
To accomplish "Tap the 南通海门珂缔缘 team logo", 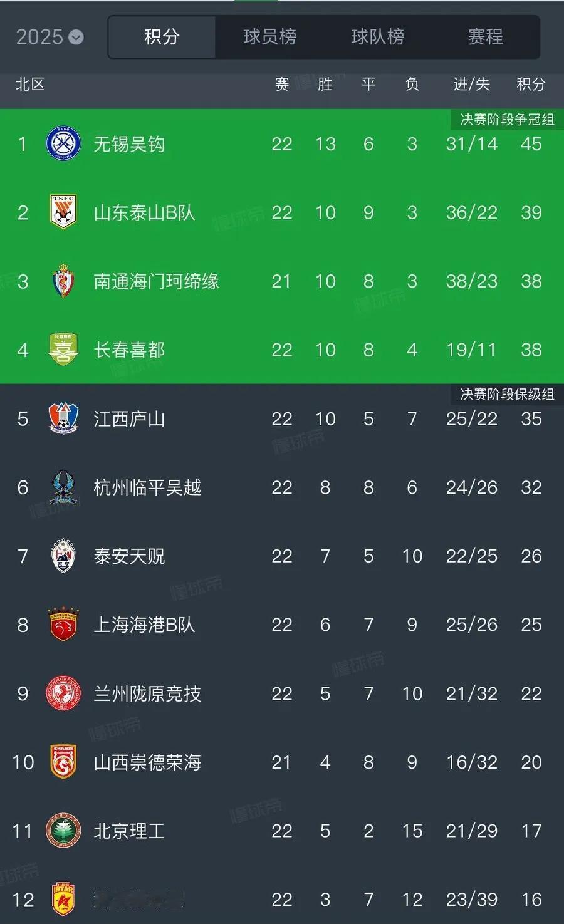I will click(63, 281).
